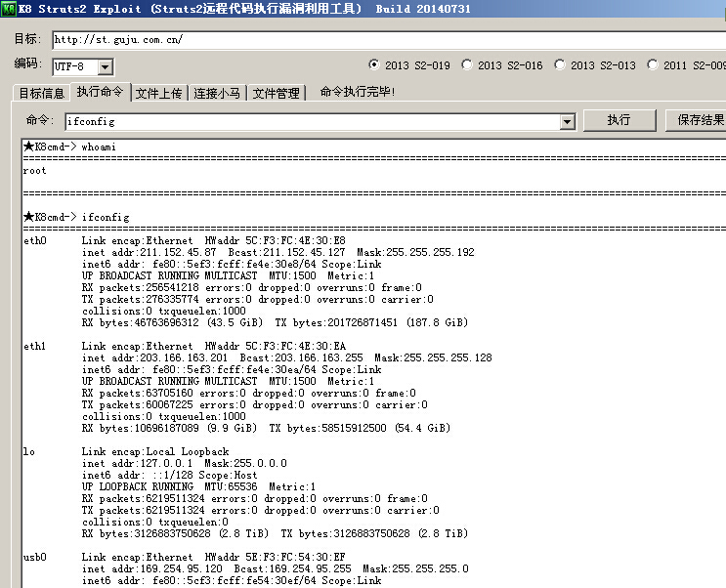Click the eth1 interface name

coord(35,347)
